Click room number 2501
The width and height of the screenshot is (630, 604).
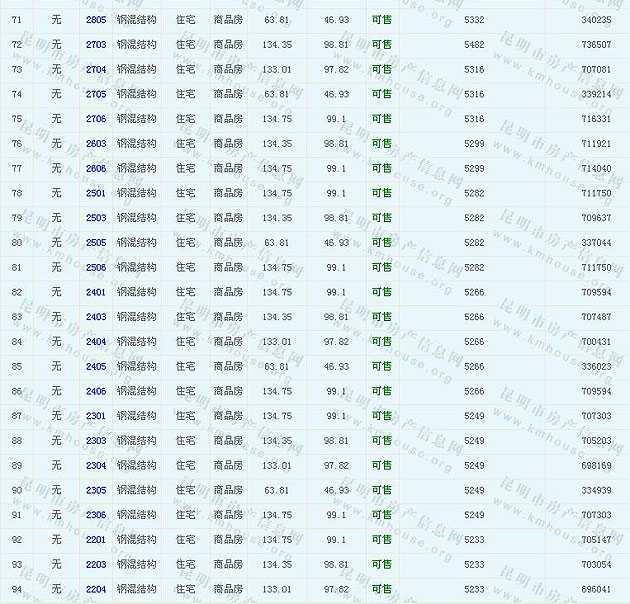[96, 194]
